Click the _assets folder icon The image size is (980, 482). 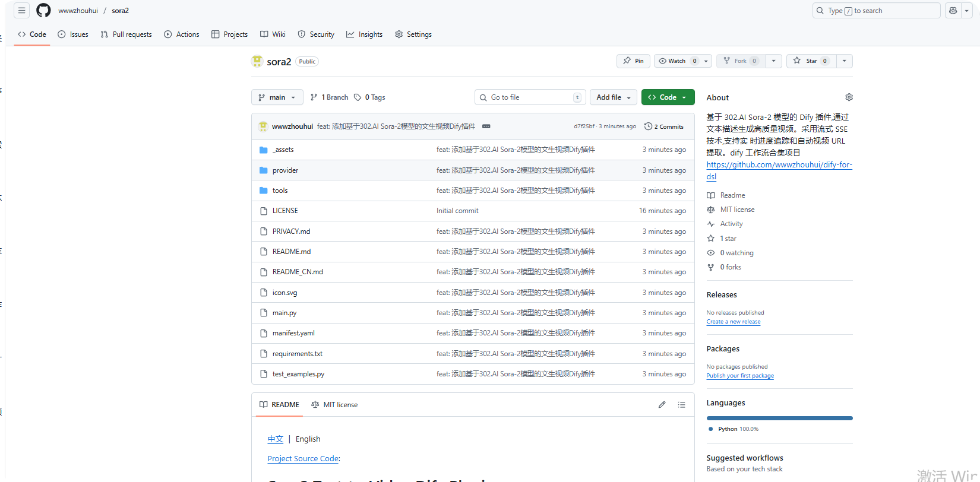(x=264, y=150)
